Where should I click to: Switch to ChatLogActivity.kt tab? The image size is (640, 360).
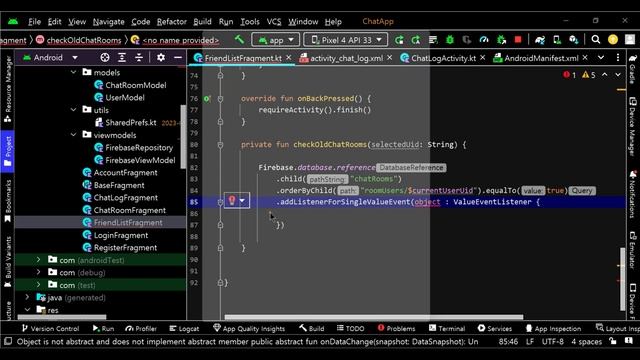click(x=443, y=58)
